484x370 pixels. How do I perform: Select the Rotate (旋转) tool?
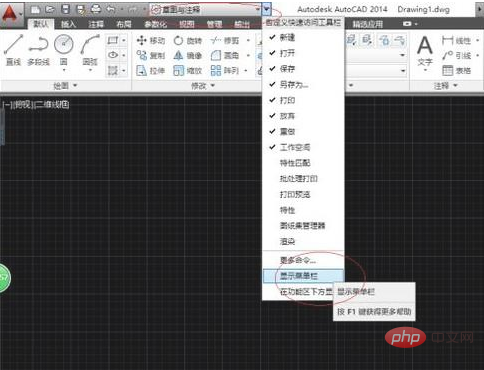click(x=187, y=41)
